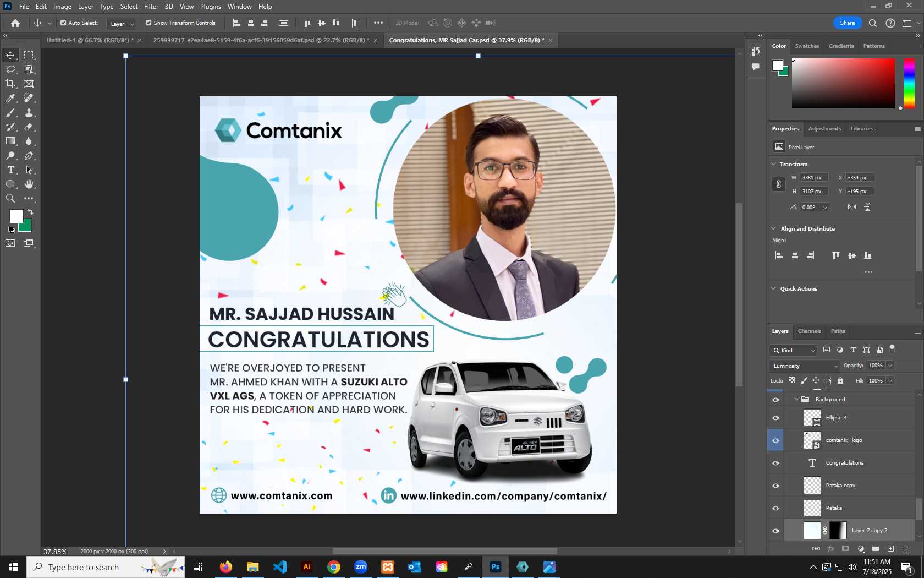Click the color picker field
Image resolution: width=924 pixels, height=578 pixels.
point(843,83)
